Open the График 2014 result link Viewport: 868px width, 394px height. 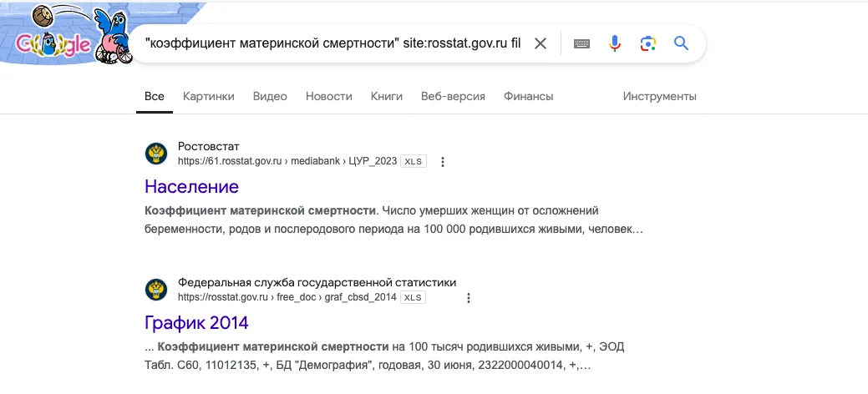[x=196, y=322]
